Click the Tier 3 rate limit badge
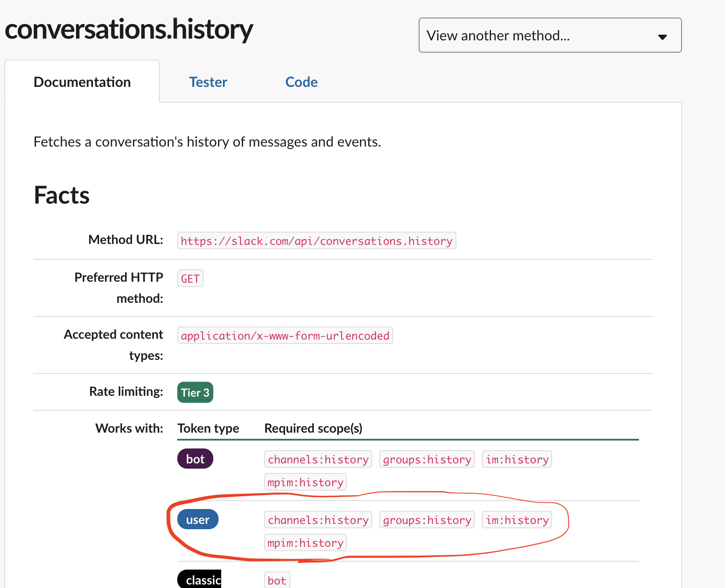The height and width of the screenshot is (588, 725). click(195, 392)
